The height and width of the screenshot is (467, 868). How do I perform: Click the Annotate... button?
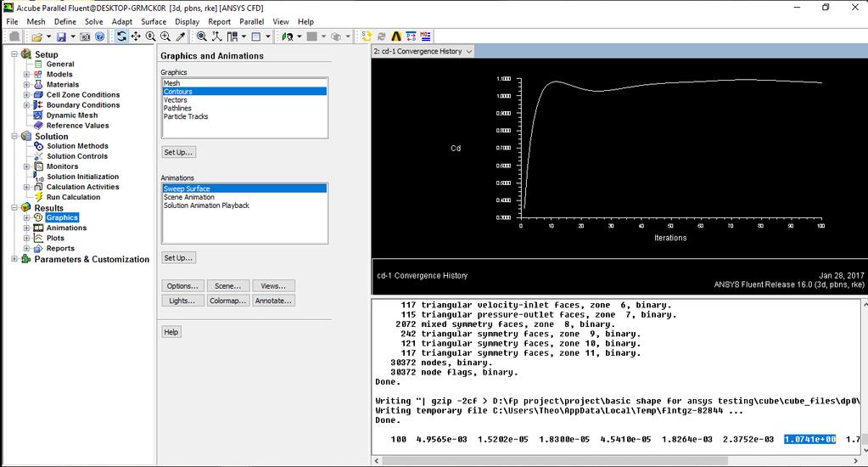[273, 301]
